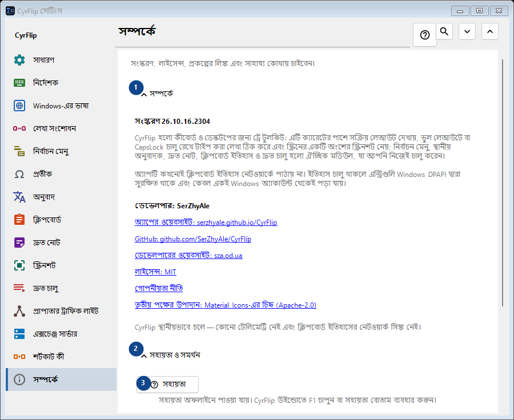Open the লাইসেন্স: MIT link
The height and width of the screenshot is (420, 514).
coord(155,272)
